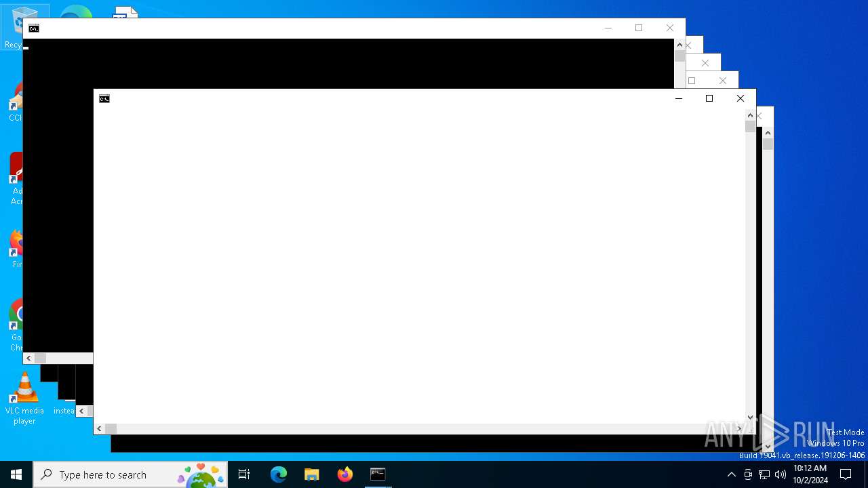Click the middle console's horizontal scroll left arrow
Screen dimensions: 868x488
(82, 411)
